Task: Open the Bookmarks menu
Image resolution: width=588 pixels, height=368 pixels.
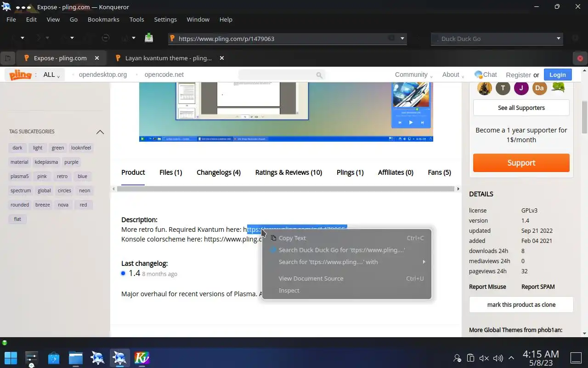Action: (x=103, y=19)
